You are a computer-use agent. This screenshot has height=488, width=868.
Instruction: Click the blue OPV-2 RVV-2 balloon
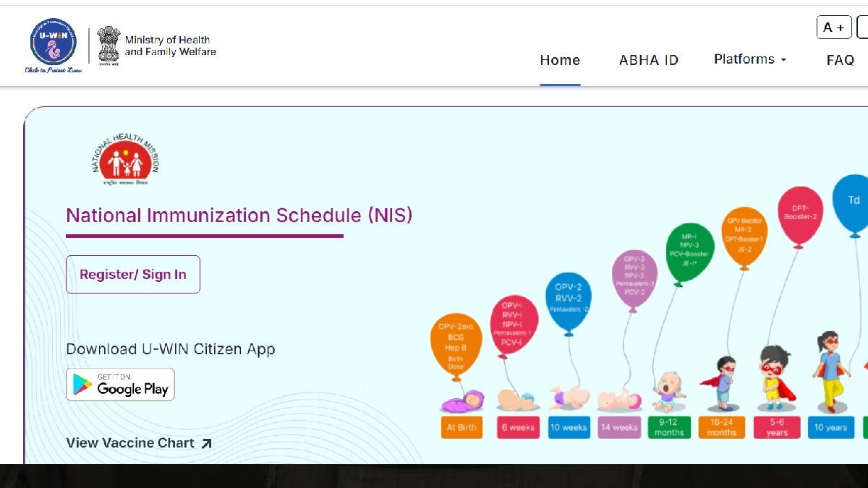568,301
